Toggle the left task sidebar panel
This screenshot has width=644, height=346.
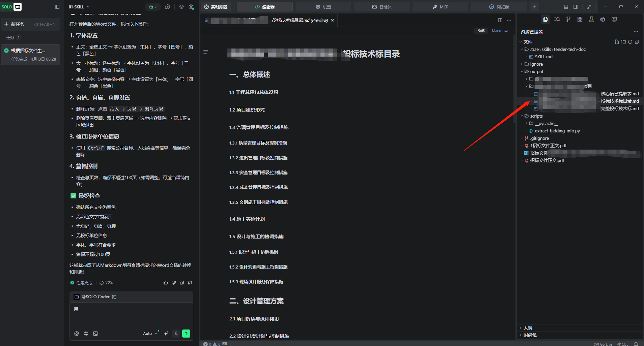click(57, 7)
